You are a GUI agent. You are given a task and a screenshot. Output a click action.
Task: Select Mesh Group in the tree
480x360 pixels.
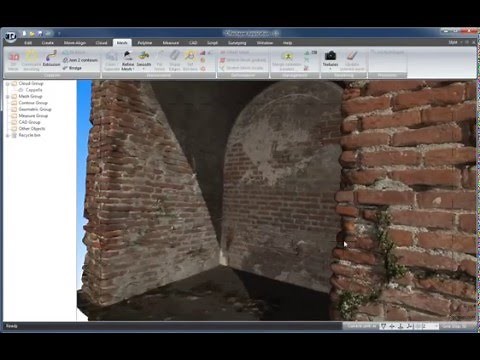[30, 96]
